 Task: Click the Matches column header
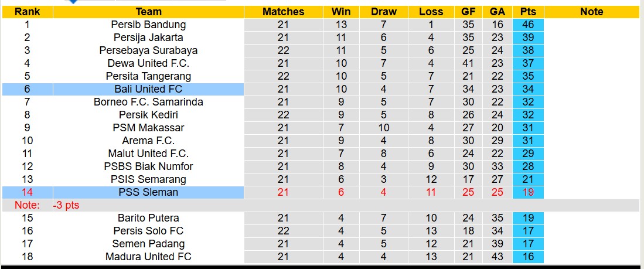point(284,12)
